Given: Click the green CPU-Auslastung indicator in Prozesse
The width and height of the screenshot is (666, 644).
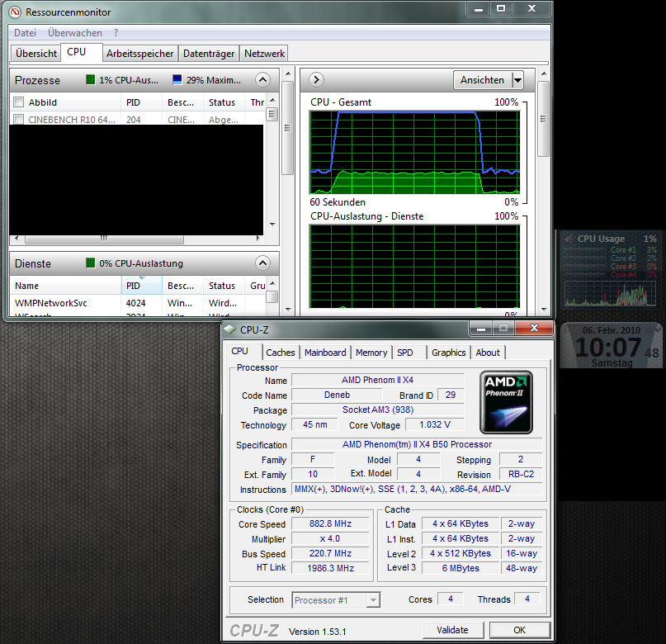Looking at the screenshot, I should pyautogui.click(x=91, y=79).
